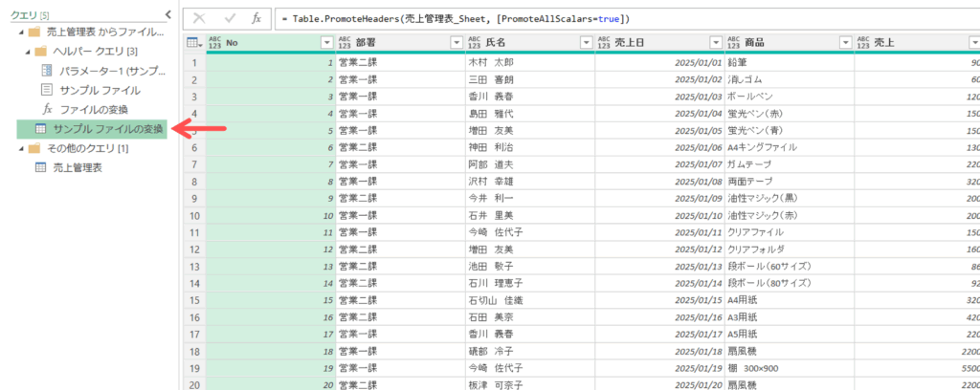980x390 pixels.
Task: Open the table menu icon at grid corner
Action: 192,42
